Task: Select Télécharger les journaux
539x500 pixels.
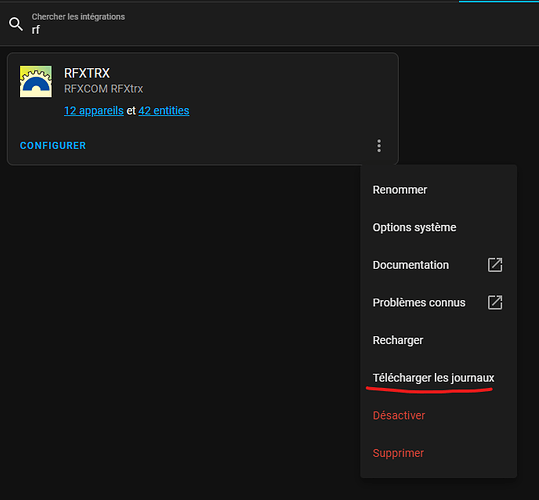Action: pyautogui.click(x=438, y=378)
